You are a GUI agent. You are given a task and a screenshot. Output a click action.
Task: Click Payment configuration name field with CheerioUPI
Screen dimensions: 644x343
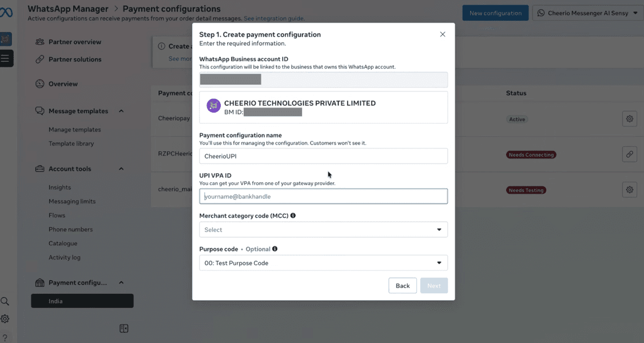coord(323,156)
